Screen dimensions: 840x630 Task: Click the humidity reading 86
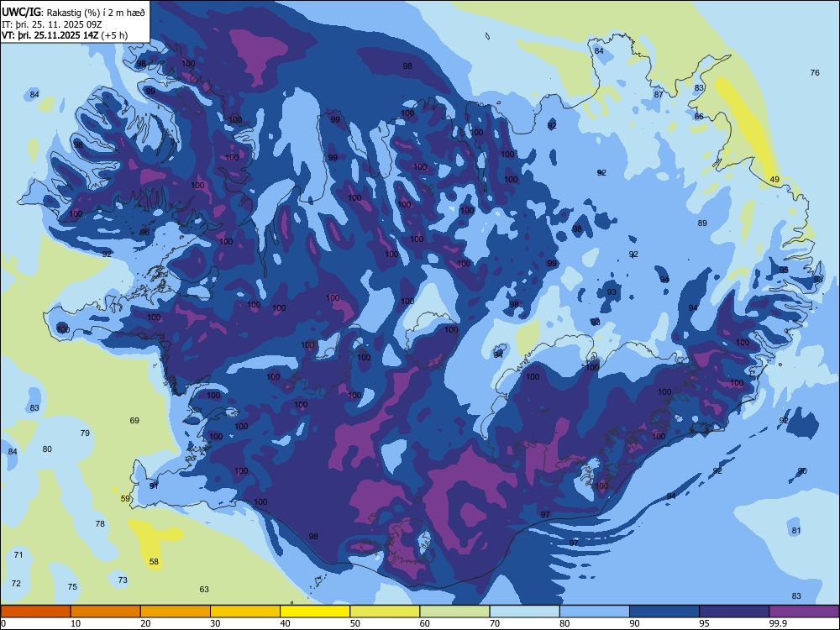699,116
